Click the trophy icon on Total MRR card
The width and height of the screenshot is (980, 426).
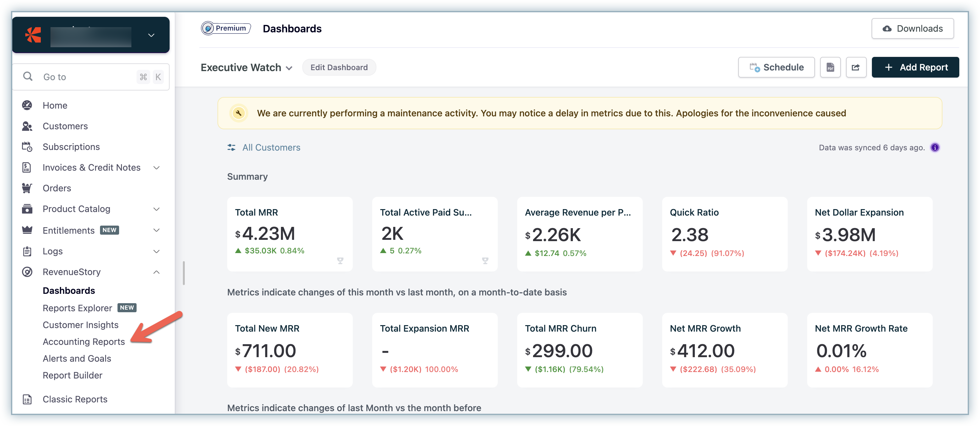click(x=340, y=260)
